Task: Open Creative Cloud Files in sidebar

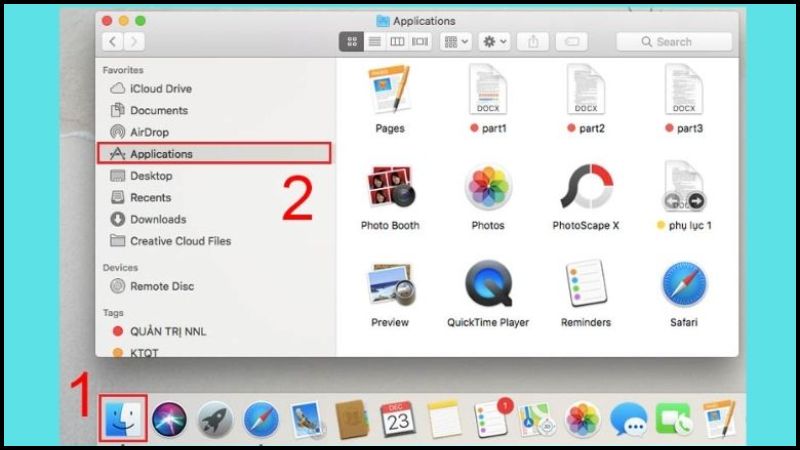Action: pyautogui.click(x=170, y=241)
